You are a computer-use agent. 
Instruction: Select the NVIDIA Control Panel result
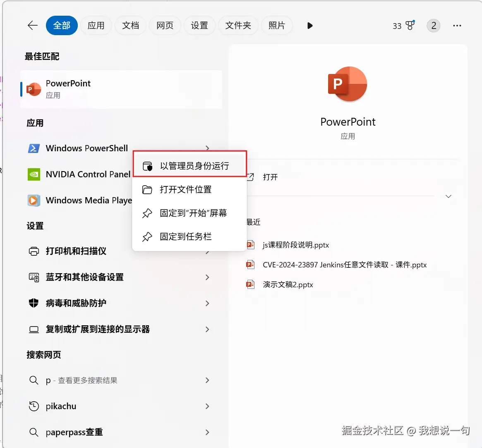[88, 174]
